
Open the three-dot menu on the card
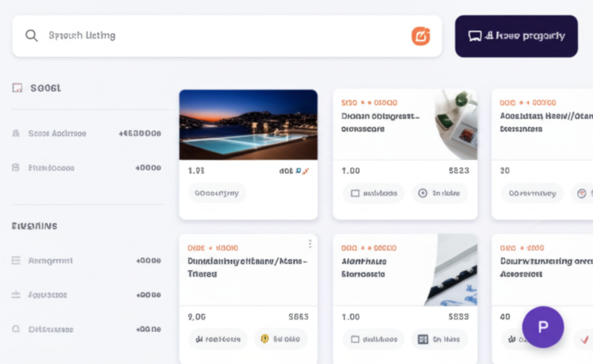[x=310, y=244]
